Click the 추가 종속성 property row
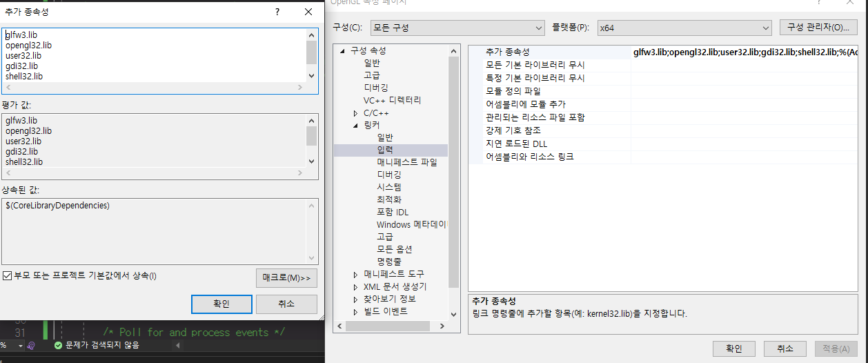The width and height of the screenshot is (868, 363). coord(664,52)
